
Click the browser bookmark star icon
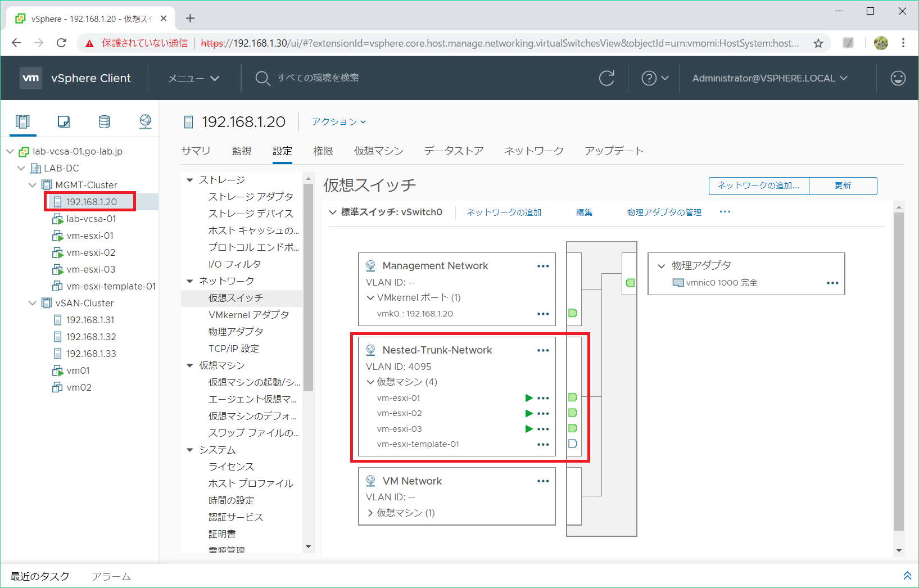point(818,43)
